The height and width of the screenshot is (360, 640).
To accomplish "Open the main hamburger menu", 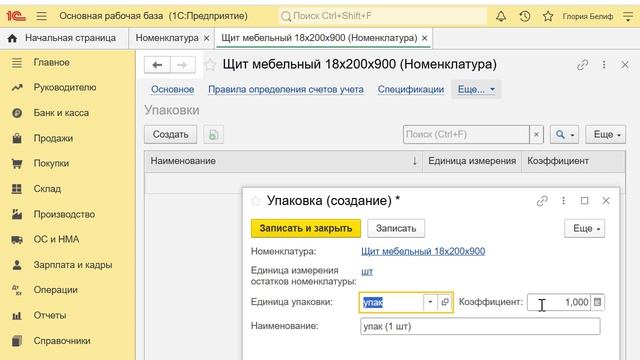I will [x=41, y=16].
